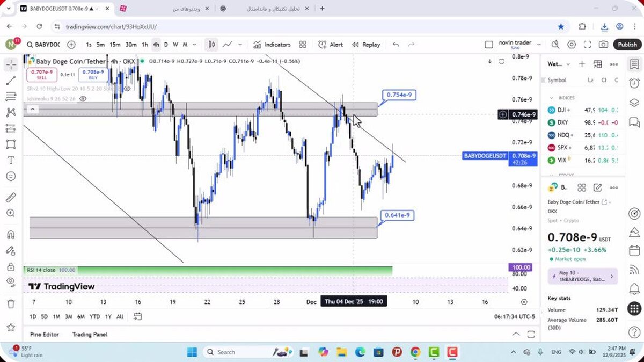The width and height of the screenshot is (644, 362).
Task: Start bar Replay mode
Action: tap(366, 45)
